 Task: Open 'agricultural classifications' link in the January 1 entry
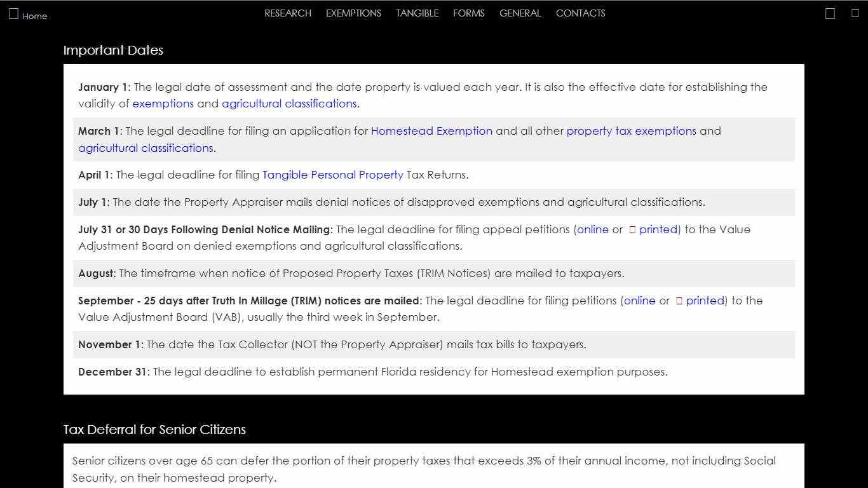click(x=289, y=104)
